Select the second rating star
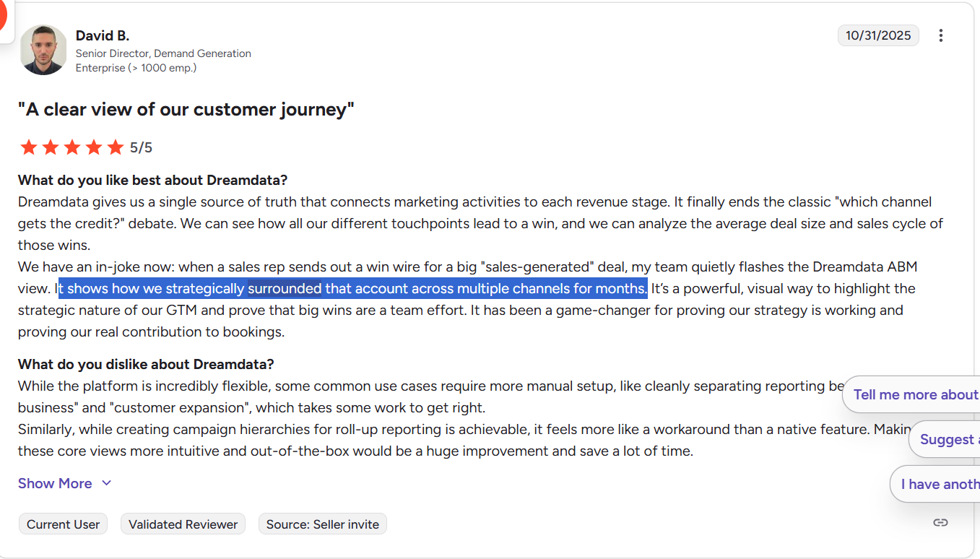The height and width of the screenshot is (559, 980). 50,147
